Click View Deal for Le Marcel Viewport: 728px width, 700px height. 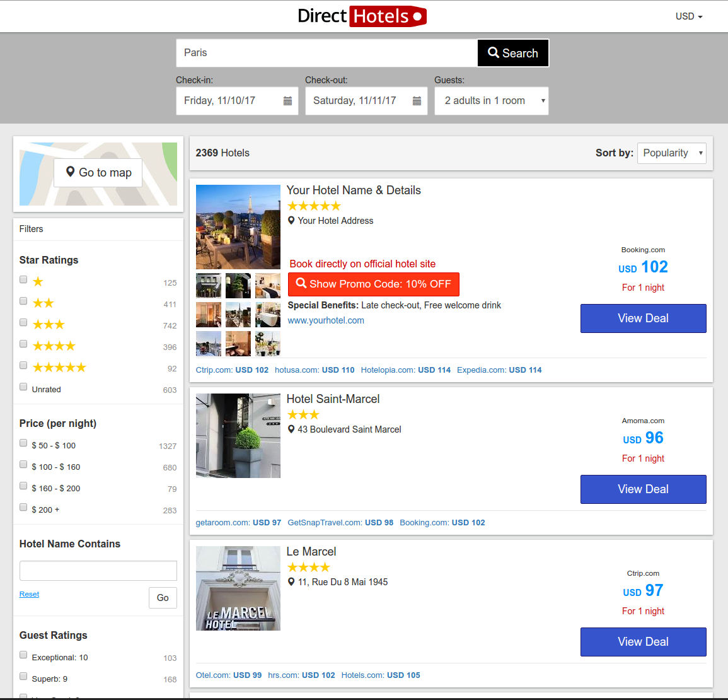click(x=643, y=642)
